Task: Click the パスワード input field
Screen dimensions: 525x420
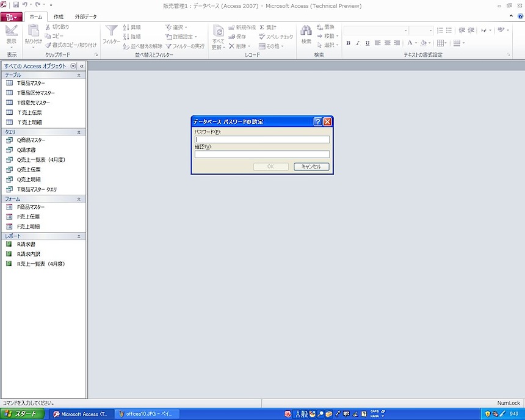Action: tap(262, 139)
